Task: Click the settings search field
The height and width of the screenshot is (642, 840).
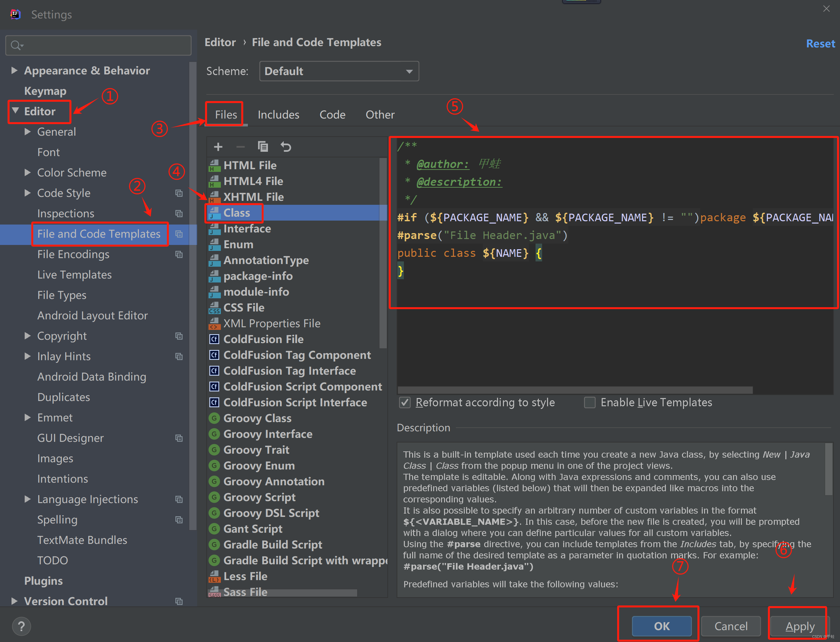Action: click(x=103, y=45)
